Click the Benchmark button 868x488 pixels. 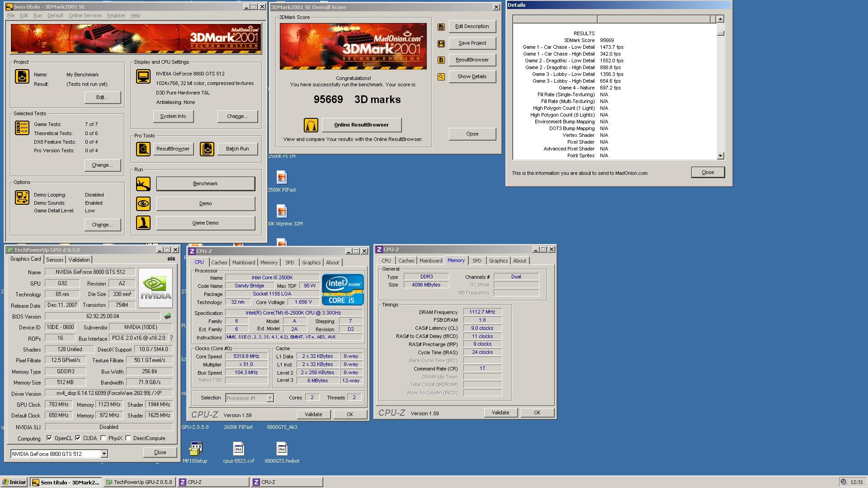tap(206, 184)
